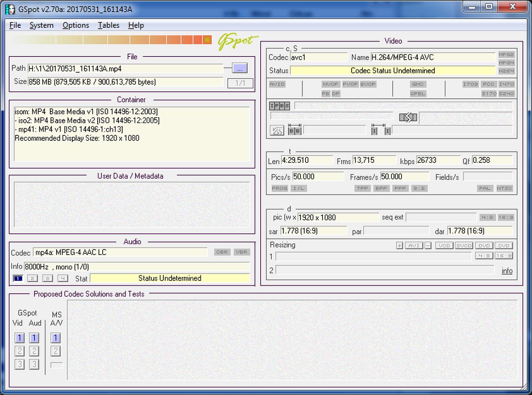Click the CBR audio indicator
The image size is (532, 395).
(222, 252)
